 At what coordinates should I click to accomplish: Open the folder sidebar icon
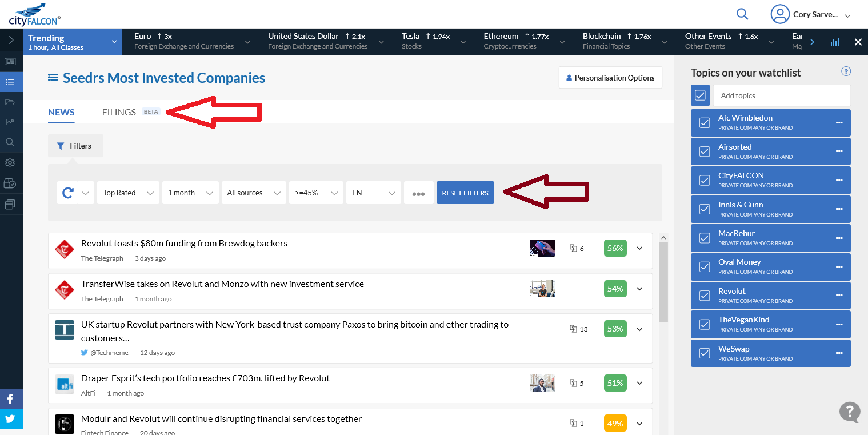(x=10, y=102)
